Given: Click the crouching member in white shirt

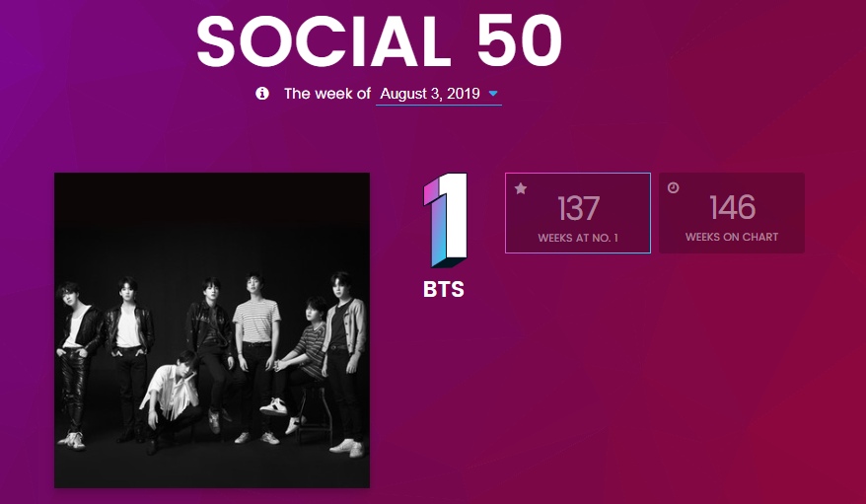Looking at the screenshot, I should [x=176, y=395].
